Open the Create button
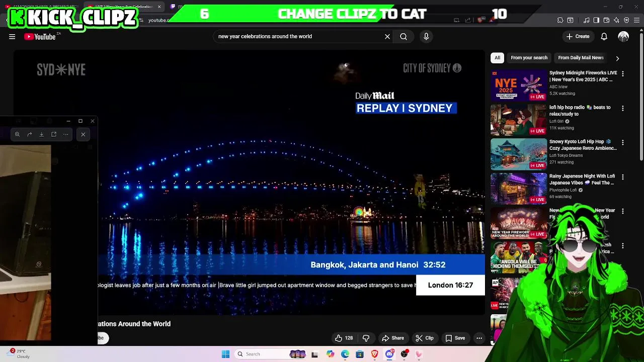This screenshot has height=362, width=644. [x=578, y=37]
